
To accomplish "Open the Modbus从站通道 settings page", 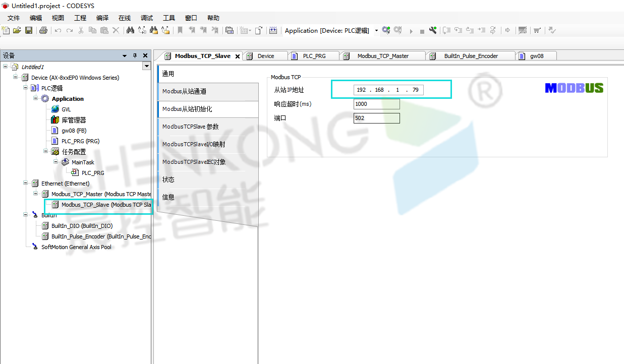I will (x=184, y=91).
